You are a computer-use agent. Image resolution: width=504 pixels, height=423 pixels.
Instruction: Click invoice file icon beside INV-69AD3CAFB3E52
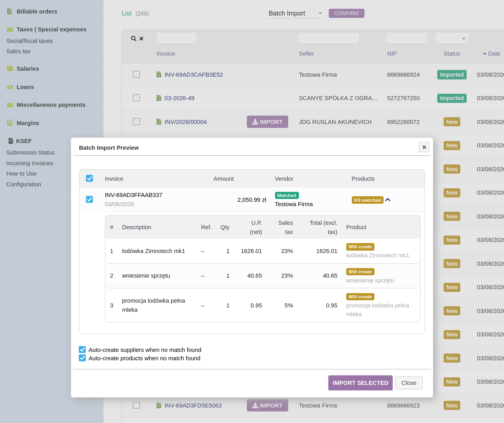[x=159, y=75]
